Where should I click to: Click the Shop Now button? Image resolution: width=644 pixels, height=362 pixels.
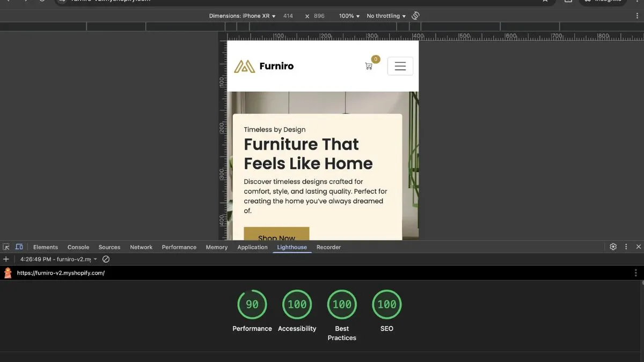[276, 236]
